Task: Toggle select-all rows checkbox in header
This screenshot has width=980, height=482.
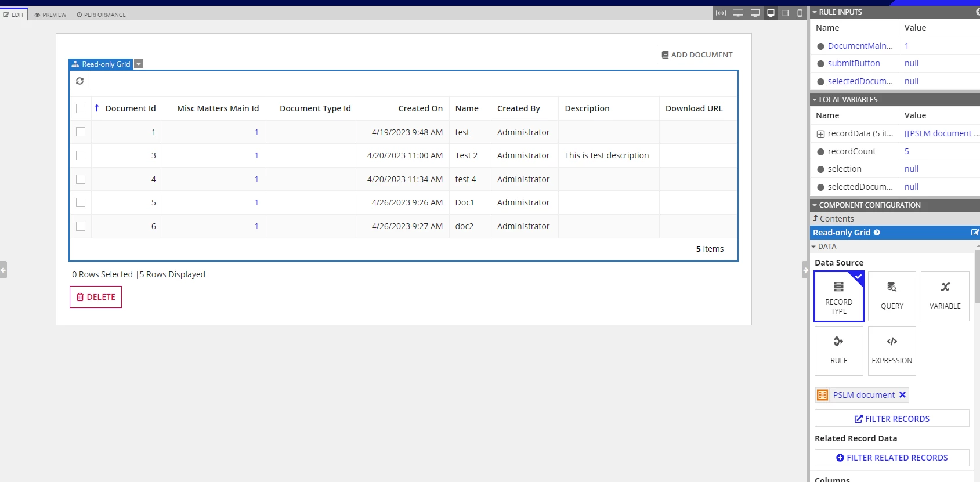Action: (81, 108)
